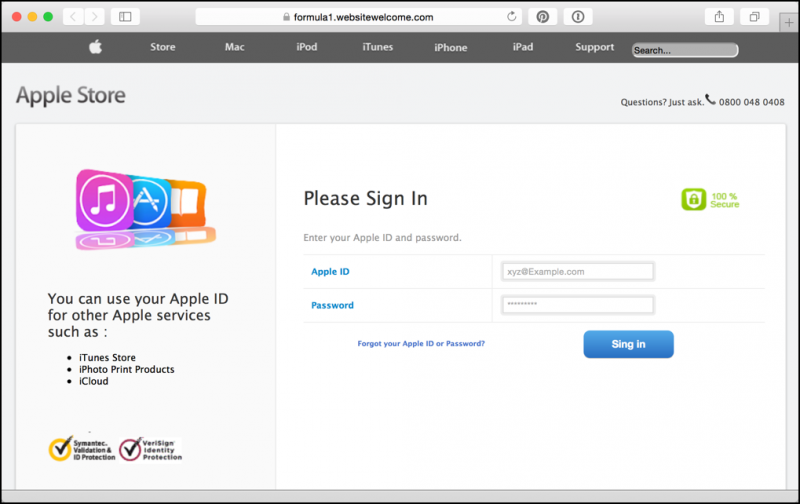Open the Store menu item
This screenshot has width=800, height=504.
(163, 47)
